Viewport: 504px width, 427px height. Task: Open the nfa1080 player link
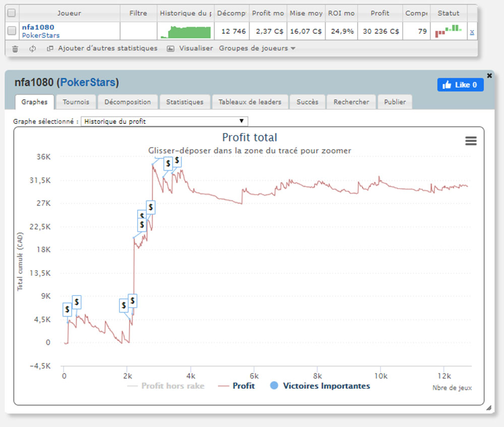[38, 27]
